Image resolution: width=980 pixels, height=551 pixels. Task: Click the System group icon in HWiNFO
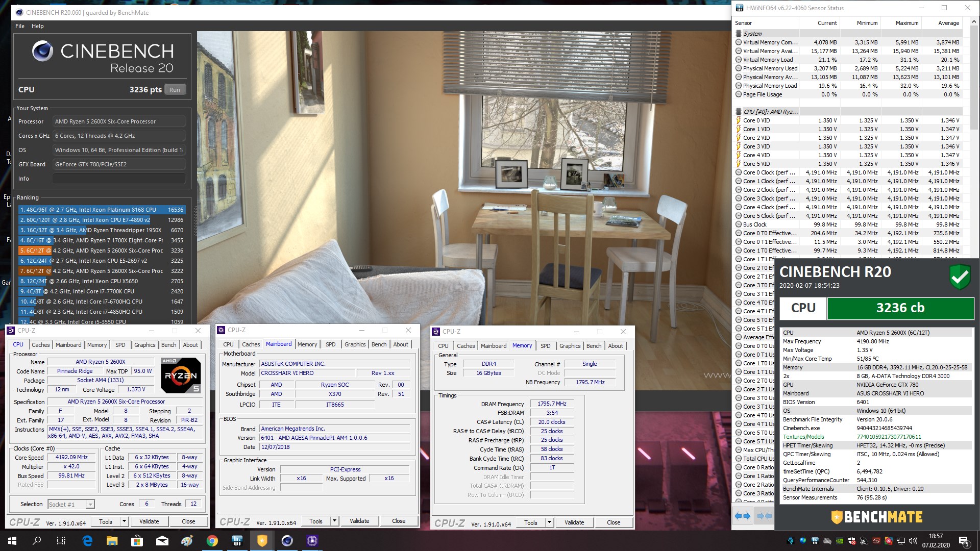click(739, 34)
